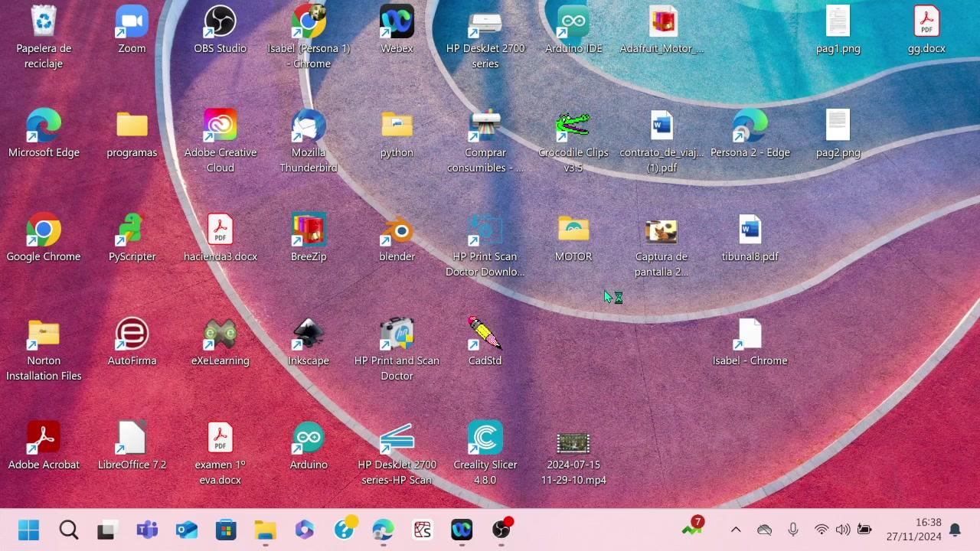Open the Papelera de reciclaje desktop icon
The width and height of the screenshot is (980, 551).
pos(44,37)
